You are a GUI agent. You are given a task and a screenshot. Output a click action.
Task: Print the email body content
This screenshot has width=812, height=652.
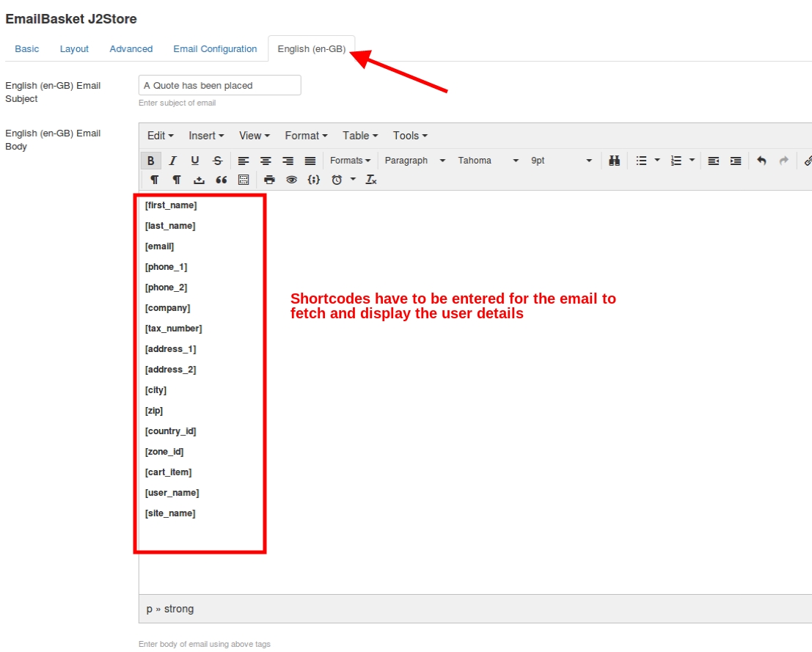point(269,180)
